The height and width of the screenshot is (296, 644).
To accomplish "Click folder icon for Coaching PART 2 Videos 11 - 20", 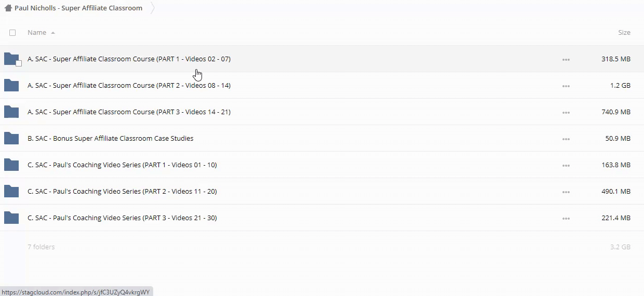I will pyautogui.click(x=11, y=191).
